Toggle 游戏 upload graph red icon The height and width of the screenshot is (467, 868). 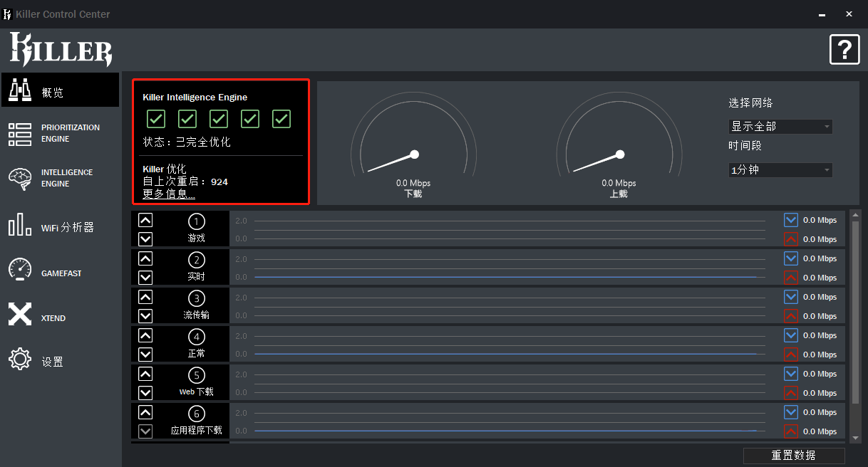pyautogui.click(x=791, y=239)
